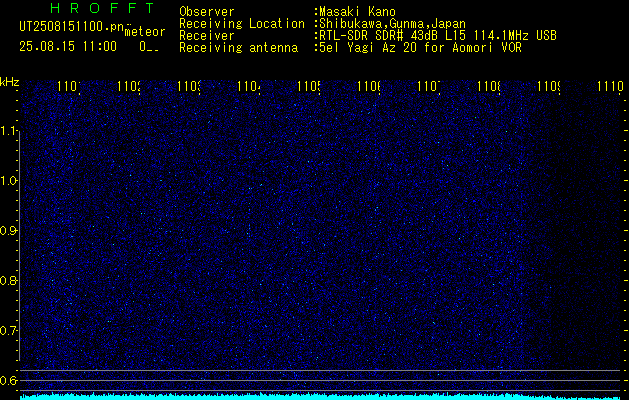Click the 'meteor' label

145,32
